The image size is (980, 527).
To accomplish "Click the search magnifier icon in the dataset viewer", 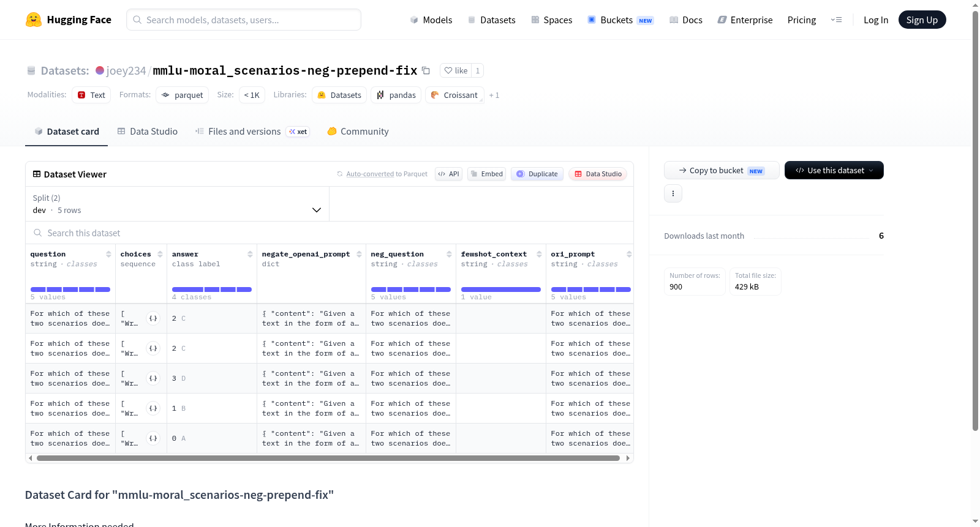I will point(38,233).
